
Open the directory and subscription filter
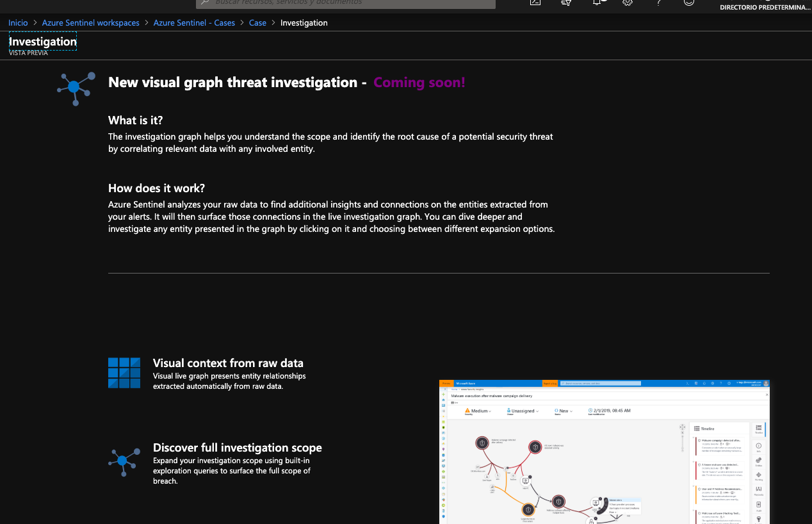click(566, 3)
